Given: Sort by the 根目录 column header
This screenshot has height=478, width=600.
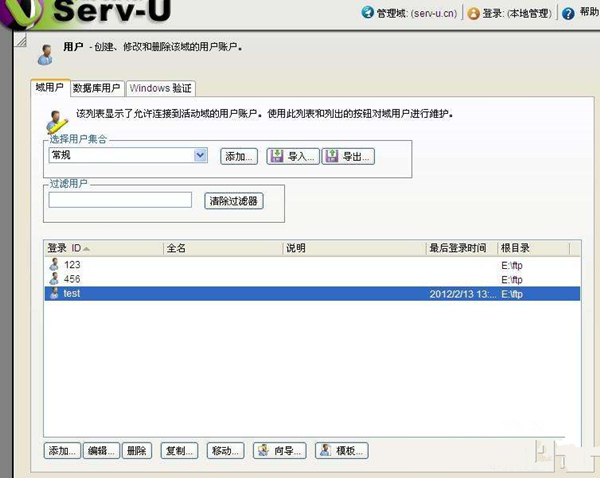Looking at the screenshot, I should pos(533,248).
